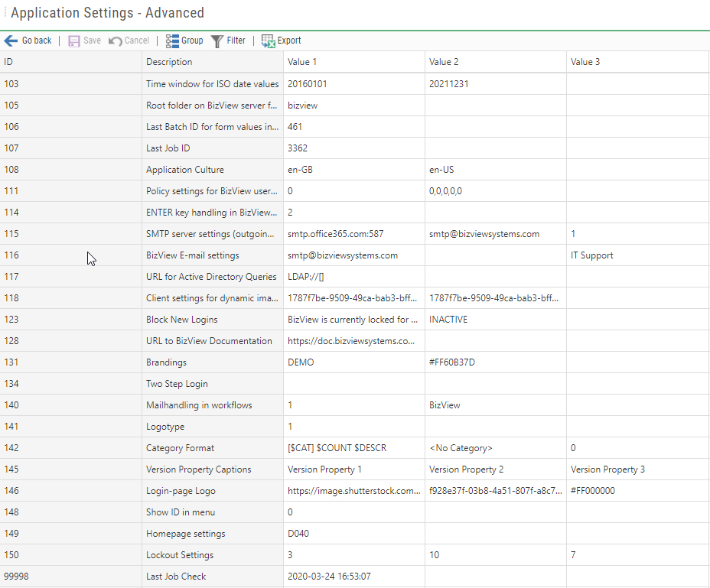Viewport: 710px width, 588px height.
Task: Click the Export to Excel icon
Action: click(269, 41)
